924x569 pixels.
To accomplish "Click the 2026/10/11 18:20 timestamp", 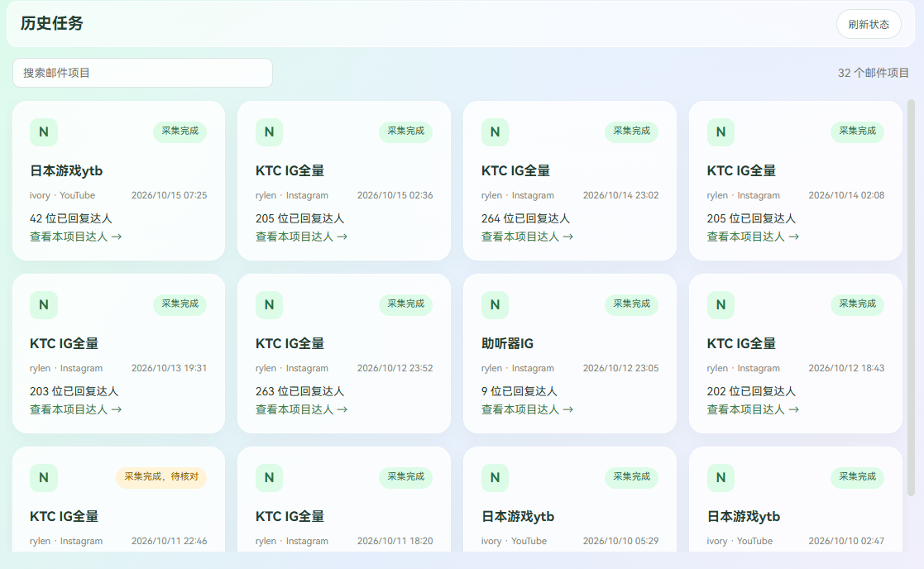I will (x=395, y=541).
